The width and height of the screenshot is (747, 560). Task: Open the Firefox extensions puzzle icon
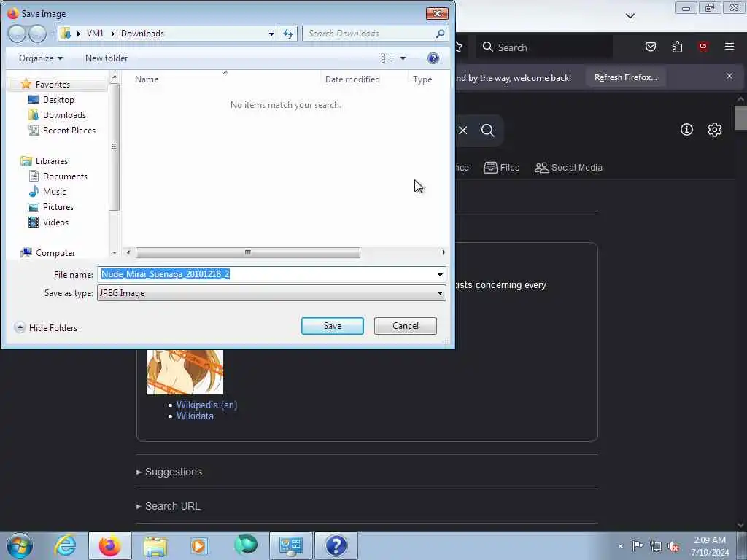pos(677,47)
